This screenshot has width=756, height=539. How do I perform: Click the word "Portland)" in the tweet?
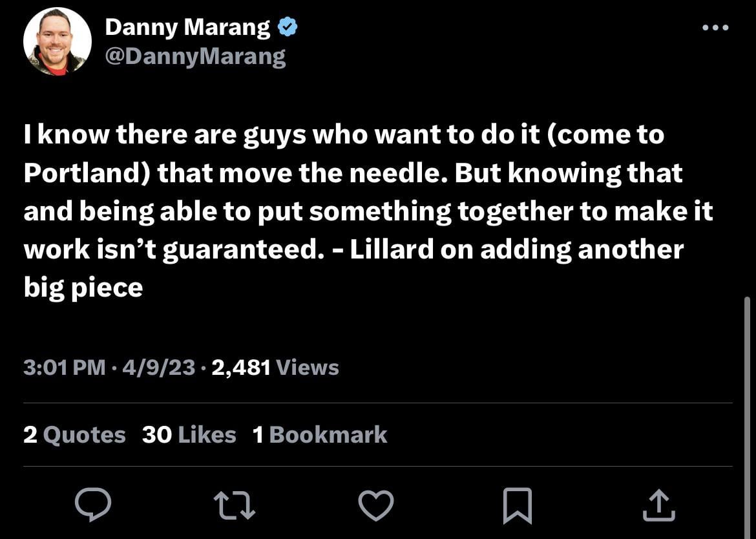point(87,173)
